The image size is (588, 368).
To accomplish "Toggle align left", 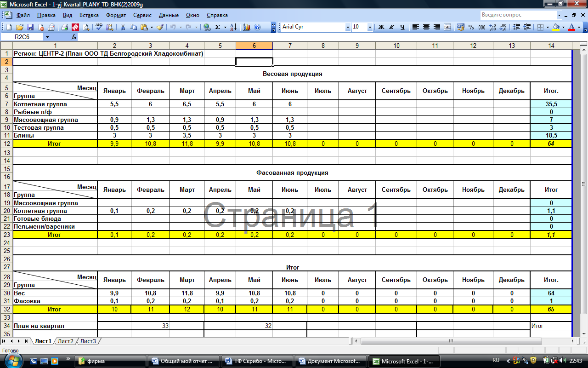I will click(x=416, y=27).
